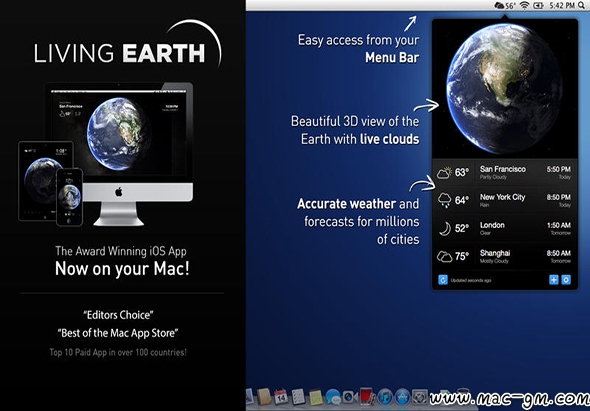
Task: Open Living Earth settings gear
Action: pyautogui.click(x=566, y=280)
